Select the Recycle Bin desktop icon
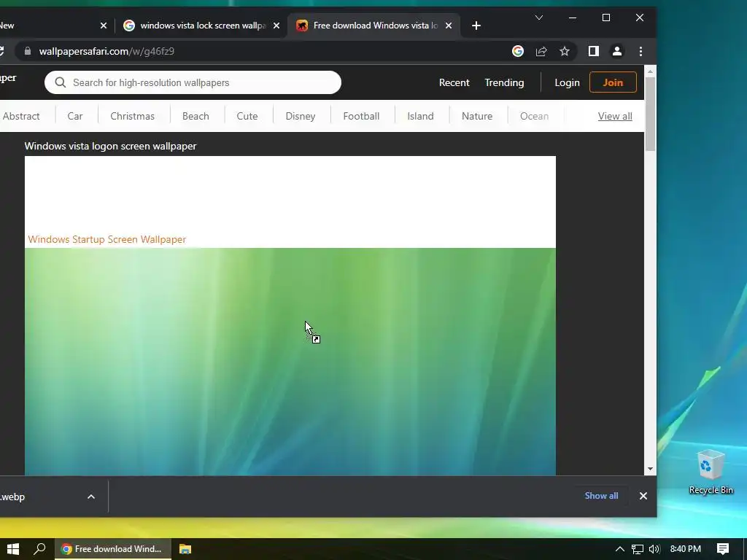 (x=711, y=472)
